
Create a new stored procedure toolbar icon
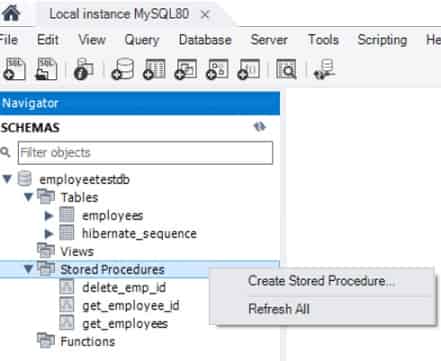click(x=217, y=69)
